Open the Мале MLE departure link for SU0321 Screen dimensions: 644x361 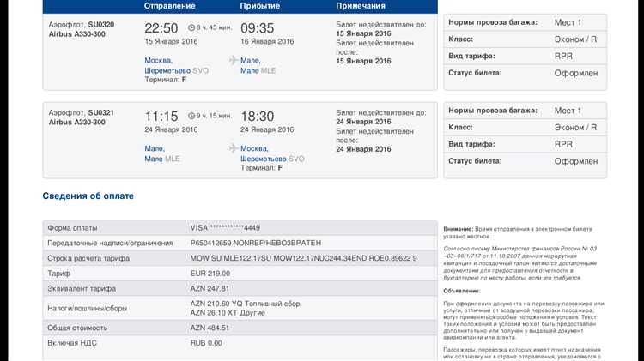coord(162,153)
